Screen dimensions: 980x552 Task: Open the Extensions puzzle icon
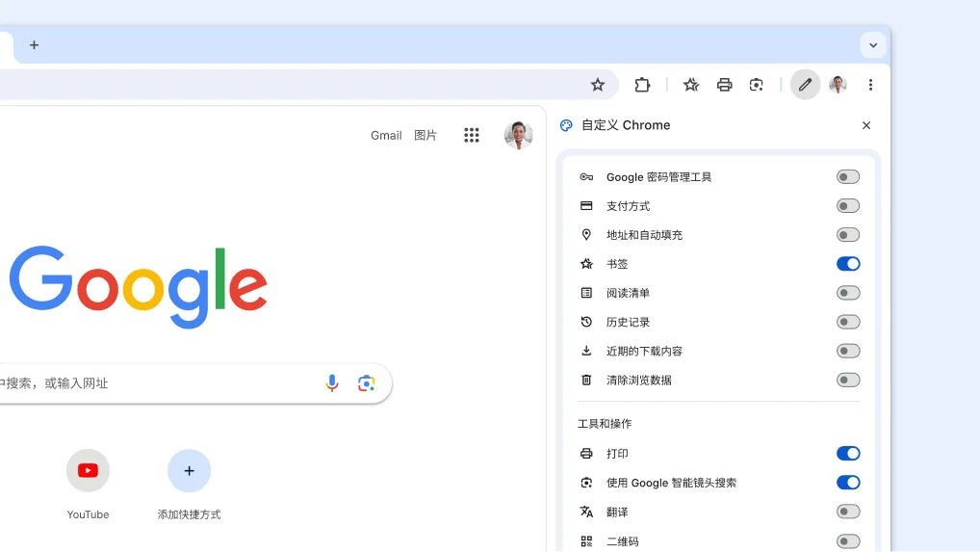click(642, 85)
